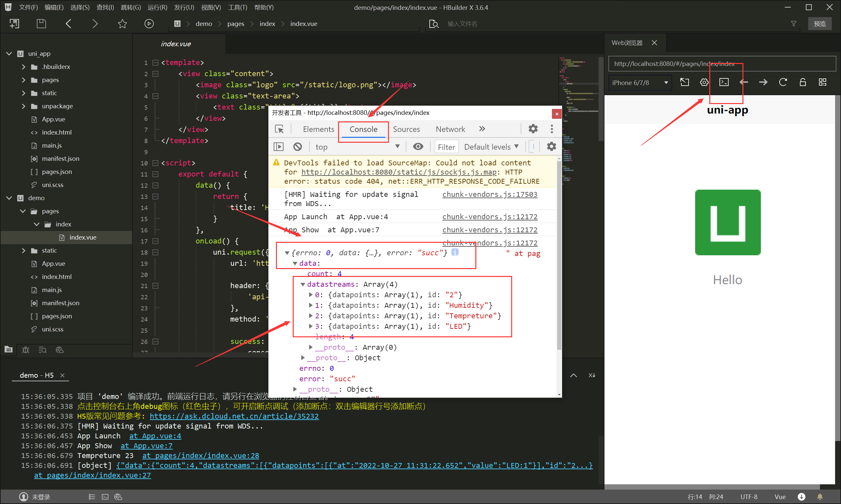841x504 pixels.
Task: Toggle the browser lock icon
Action: pos(803,82)
